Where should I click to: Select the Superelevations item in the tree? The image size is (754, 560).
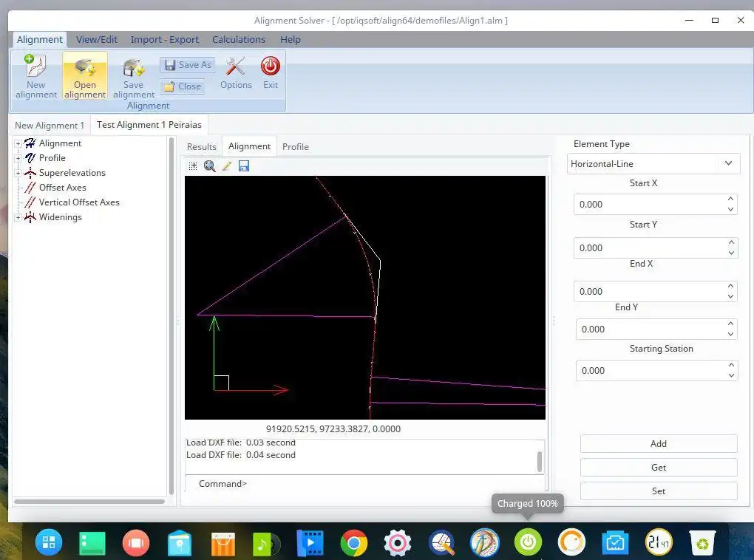(71, 172)
